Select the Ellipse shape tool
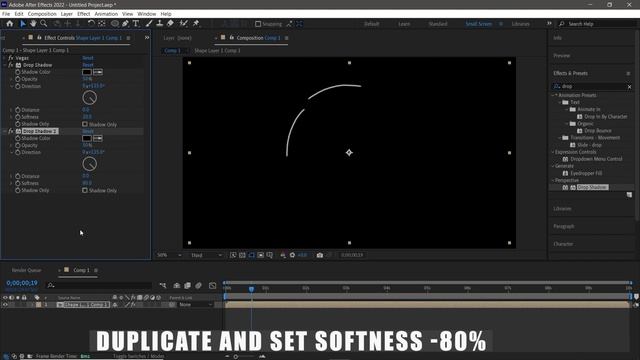 [x=115, y=24]
